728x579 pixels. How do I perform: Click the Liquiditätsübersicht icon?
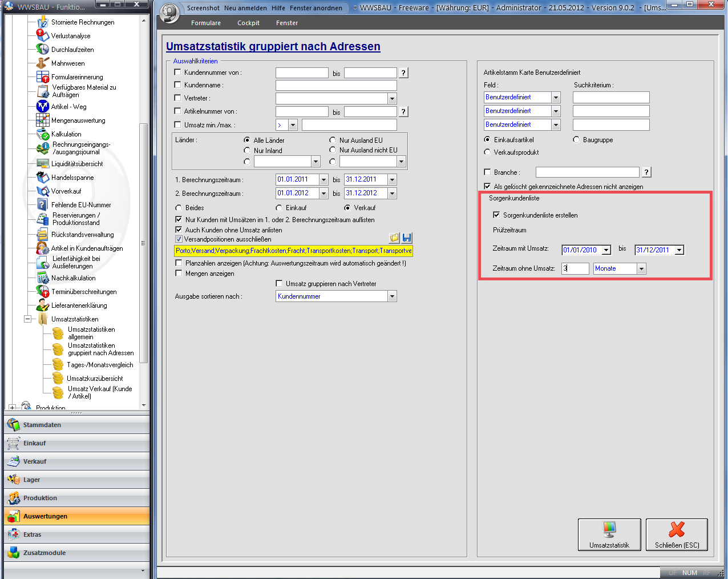[x=42, y=164]
